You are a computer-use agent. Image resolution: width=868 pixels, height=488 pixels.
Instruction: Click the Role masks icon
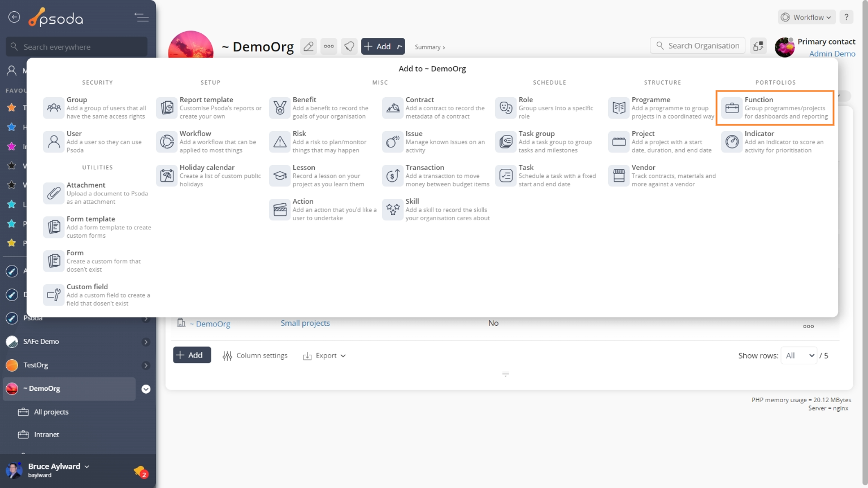tap(506, 108)
